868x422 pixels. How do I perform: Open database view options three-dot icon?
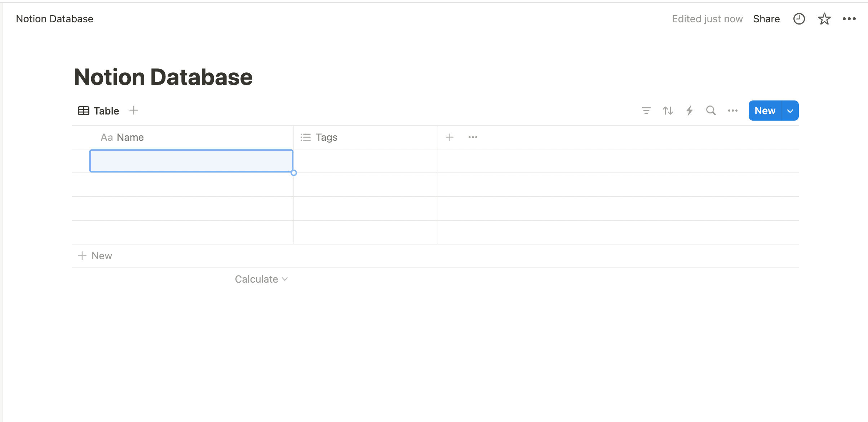click(x=733, y=111)
